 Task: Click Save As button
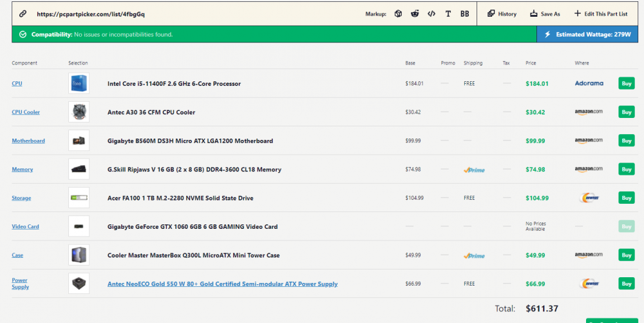545,14
